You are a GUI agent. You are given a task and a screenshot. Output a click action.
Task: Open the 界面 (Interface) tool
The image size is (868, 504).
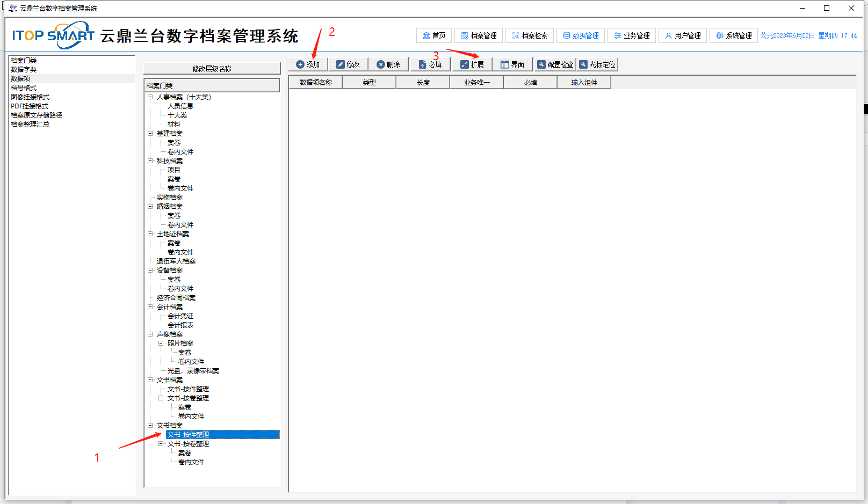[512, 64]
